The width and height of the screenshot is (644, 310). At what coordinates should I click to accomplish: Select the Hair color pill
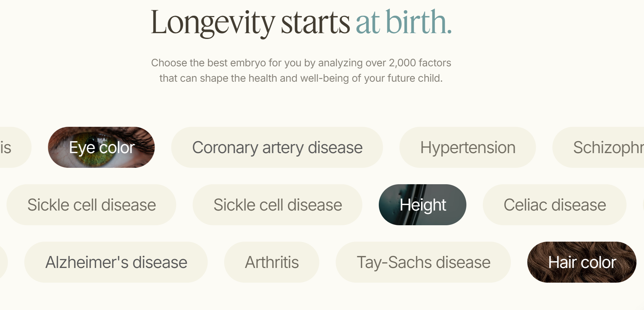(x=582, y=262)
